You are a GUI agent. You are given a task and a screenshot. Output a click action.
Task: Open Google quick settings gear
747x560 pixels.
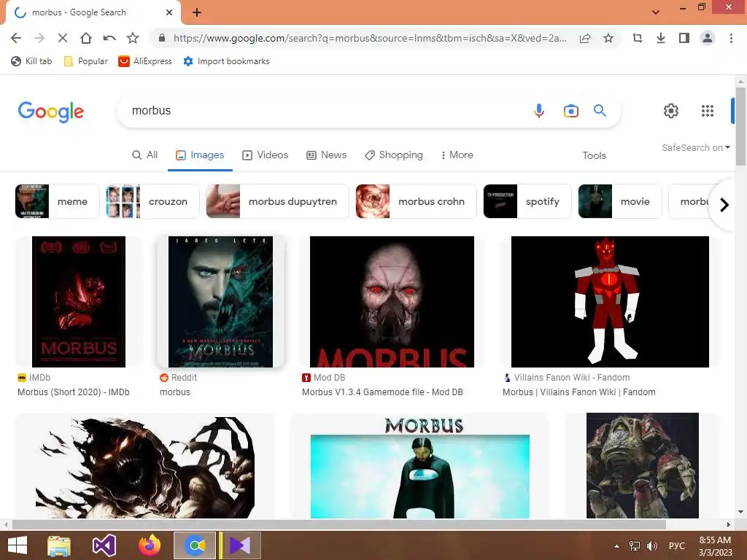click(x=671, y=111)
